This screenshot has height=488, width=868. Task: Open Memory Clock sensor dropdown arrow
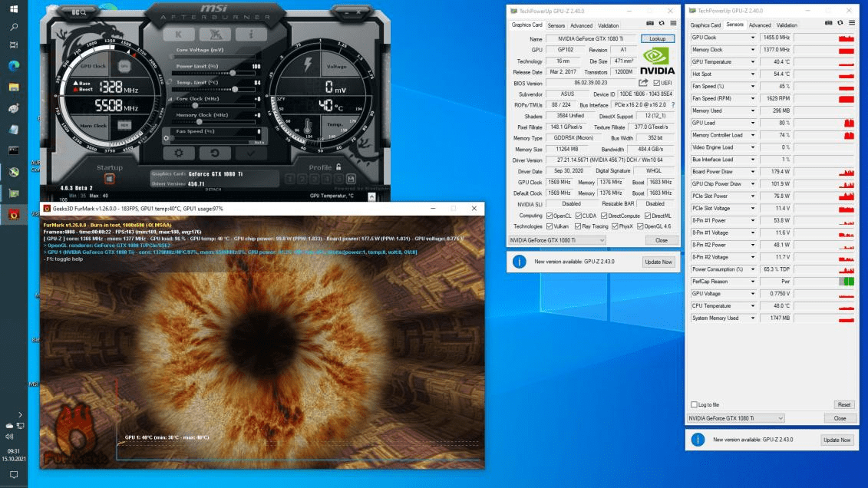point(752,50)
